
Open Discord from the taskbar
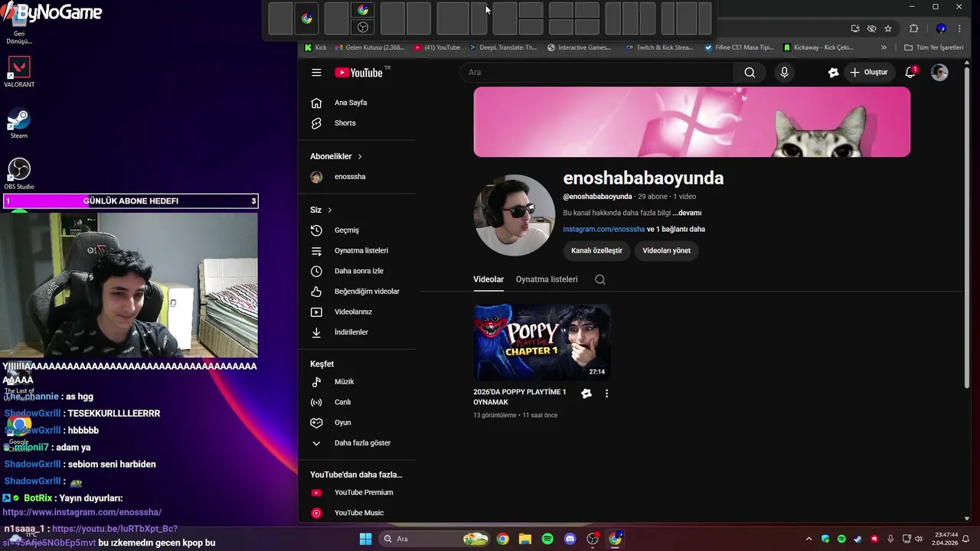pos(570,539)
